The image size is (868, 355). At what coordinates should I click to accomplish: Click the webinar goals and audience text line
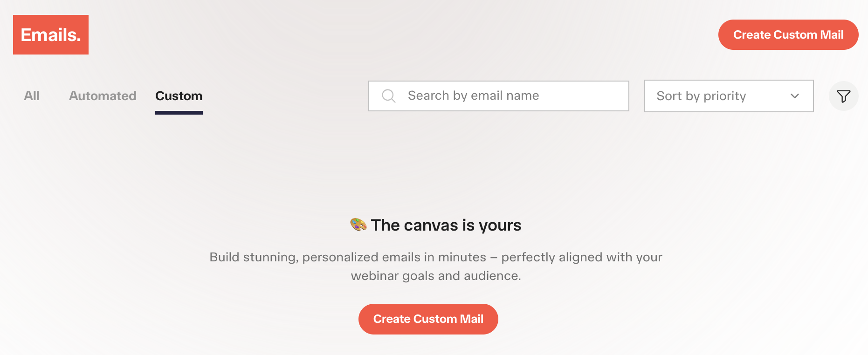[x=436, y=276]
